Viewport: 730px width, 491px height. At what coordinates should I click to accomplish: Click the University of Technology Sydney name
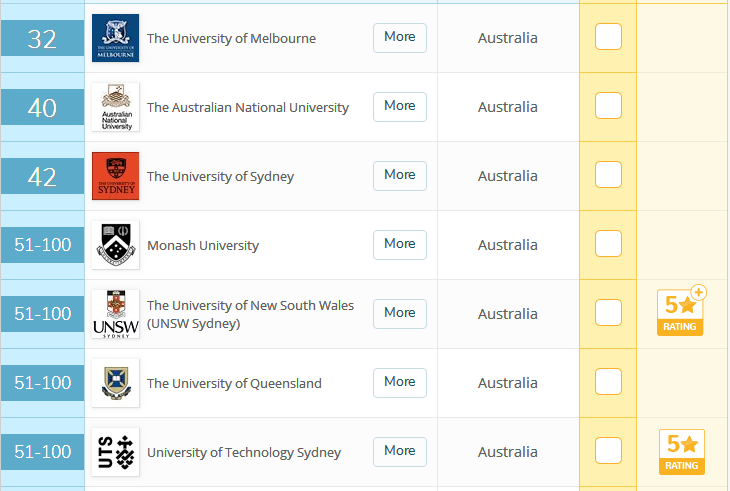tap(244, 452)
